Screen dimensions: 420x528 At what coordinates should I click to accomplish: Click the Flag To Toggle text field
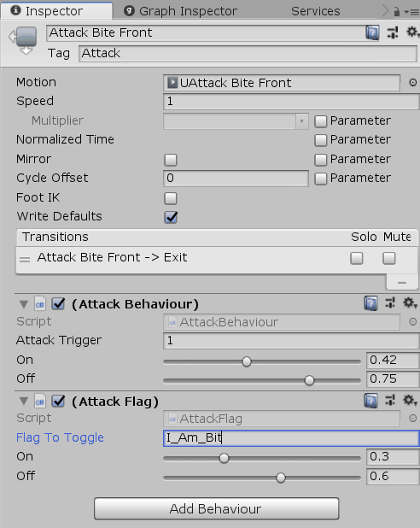coord(291,438)
